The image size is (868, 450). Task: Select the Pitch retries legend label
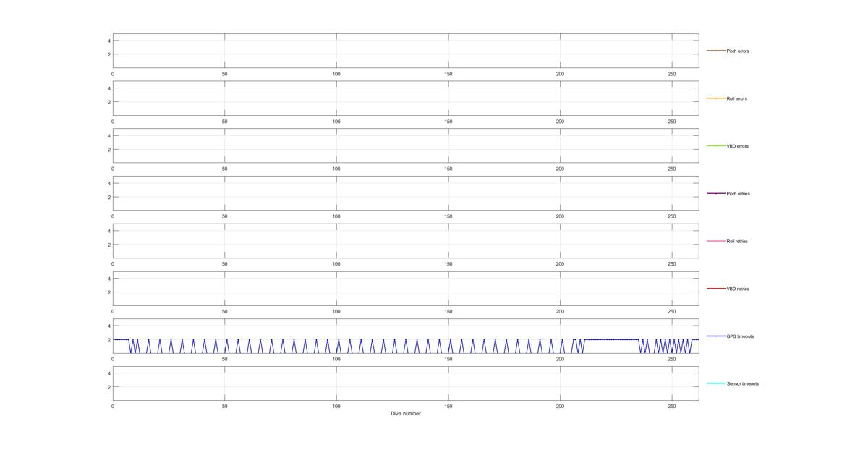click(739, 194)
